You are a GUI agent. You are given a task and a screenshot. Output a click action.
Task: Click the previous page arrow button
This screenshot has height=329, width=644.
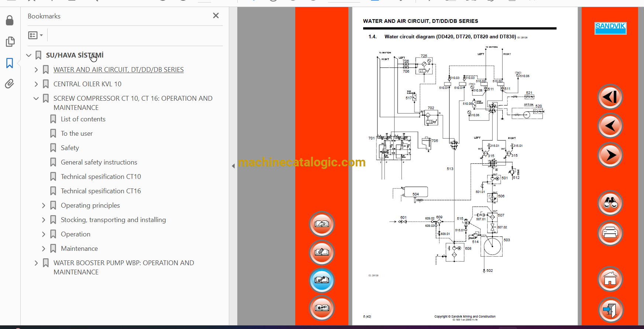click(610, 126)
